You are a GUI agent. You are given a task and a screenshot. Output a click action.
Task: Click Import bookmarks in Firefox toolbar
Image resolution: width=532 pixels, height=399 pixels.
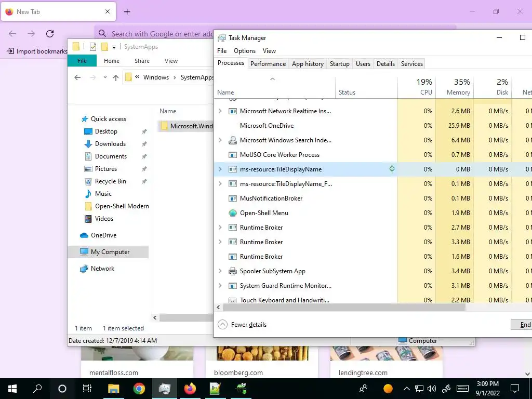(37, 51)
